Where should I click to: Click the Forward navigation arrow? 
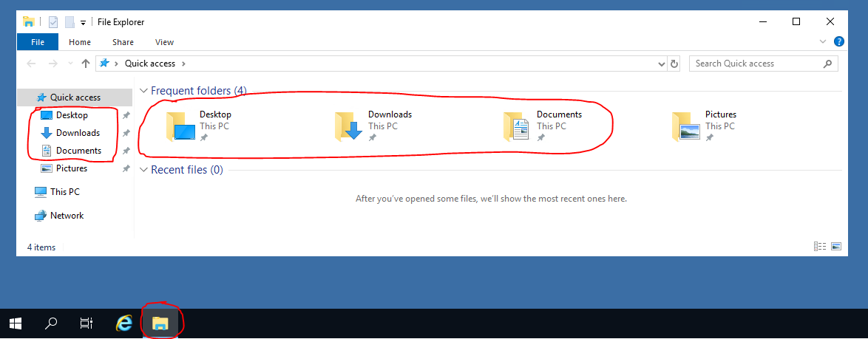click(53, 64)
